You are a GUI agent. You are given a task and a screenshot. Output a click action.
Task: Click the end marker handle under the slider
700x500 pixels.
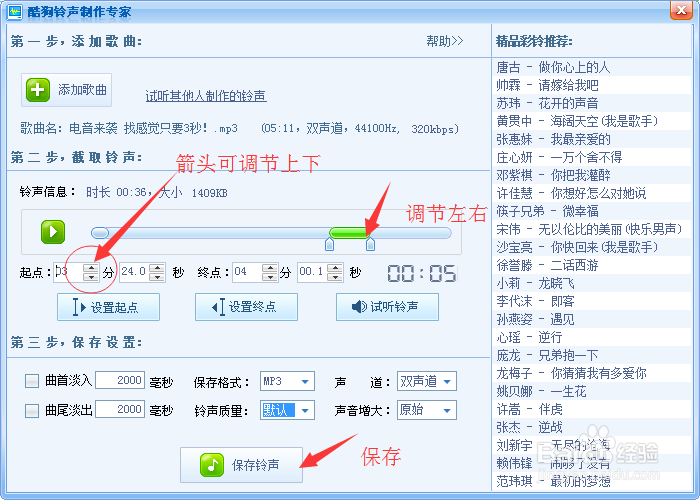tap(371, 244)
